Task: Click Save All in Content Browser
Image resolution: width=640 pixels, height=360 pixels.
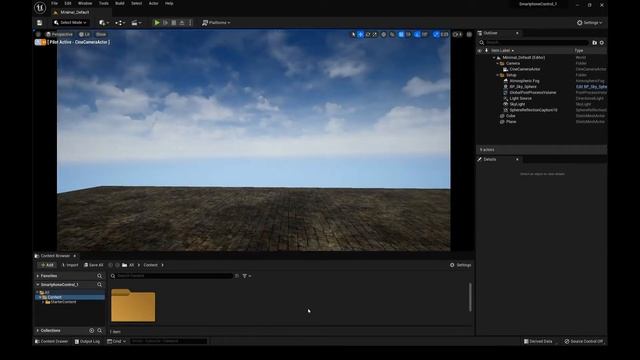Action: pos(93,265)
